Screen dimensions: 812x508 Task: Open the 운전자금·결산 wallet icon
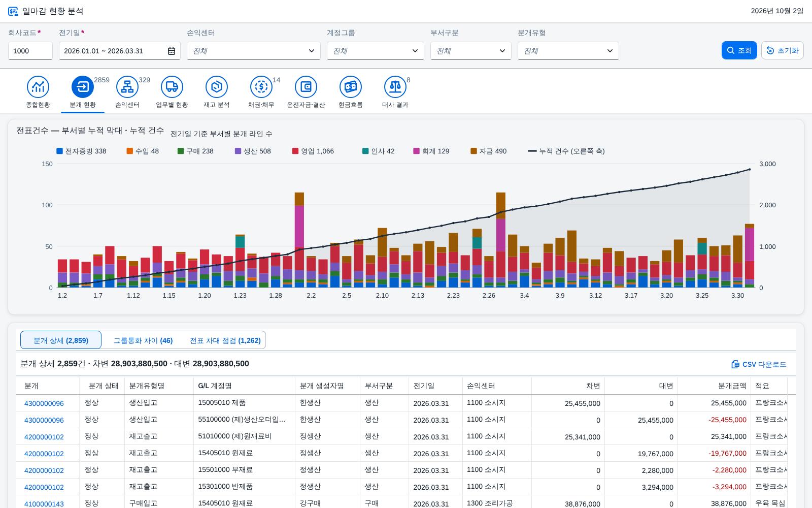[306, 87]
